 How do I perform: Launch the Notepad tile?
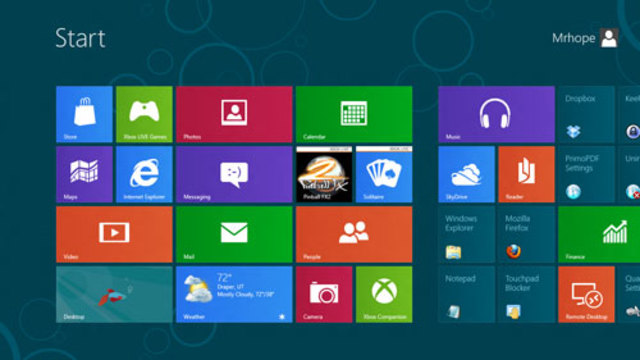[x=467, y=294]
